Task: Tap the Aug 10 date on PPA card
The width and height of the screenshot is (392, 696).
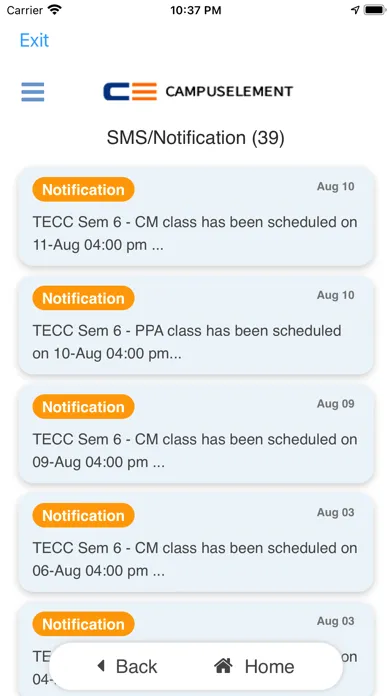Action: click(x=336, y=295)
